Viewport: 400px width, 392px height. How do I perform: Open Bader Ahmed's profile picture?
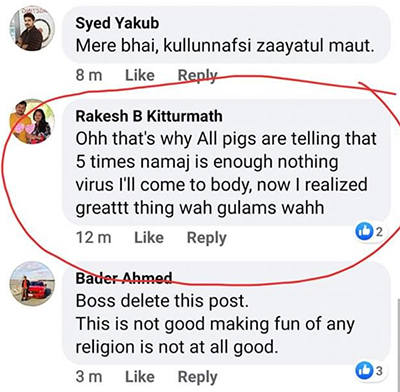(32, 284)
